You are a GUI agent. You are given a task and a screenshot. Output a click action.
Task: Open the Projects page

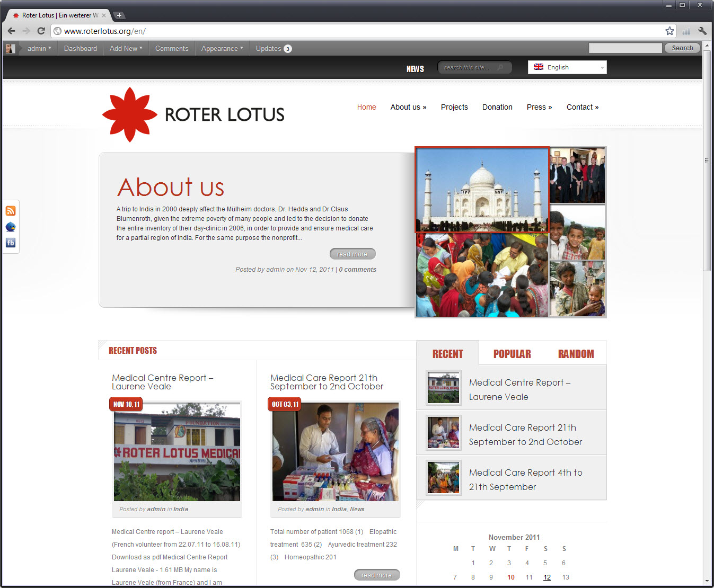tap(454, 107)
